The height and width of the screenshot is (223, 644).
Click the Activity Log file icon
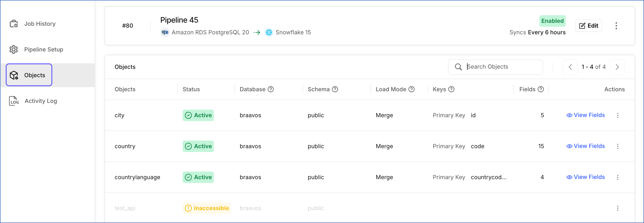click(14, 101)
